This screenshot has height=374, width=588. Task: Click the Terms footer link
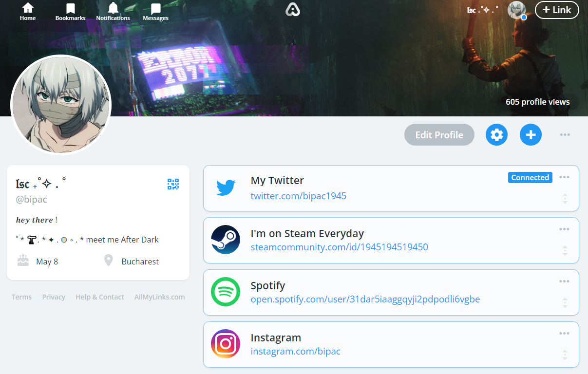pyautogui.click(x=21, y=297)
